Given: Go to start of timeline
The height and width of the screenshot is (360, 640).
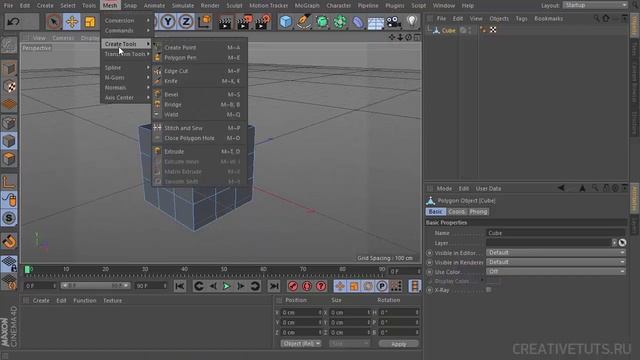Looking at the screenshot, I should 180,286.
